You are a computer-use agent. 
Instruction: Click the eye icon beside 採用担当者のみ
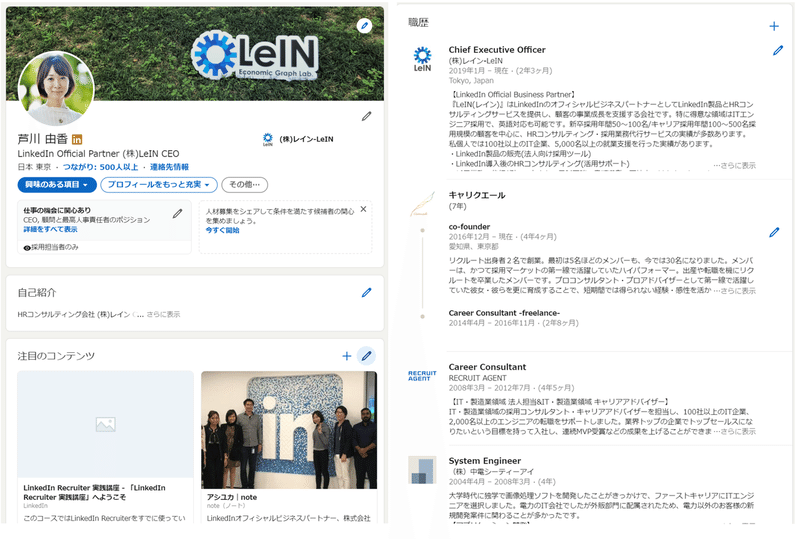pyautogui.click(x=27, y=248)
